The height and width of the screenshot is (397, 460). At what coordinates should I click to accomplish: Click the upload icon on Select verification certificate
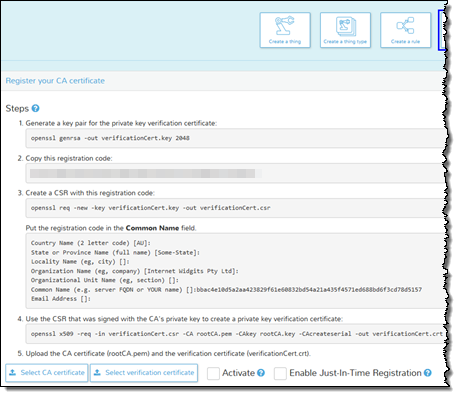[x=97, y=372]
